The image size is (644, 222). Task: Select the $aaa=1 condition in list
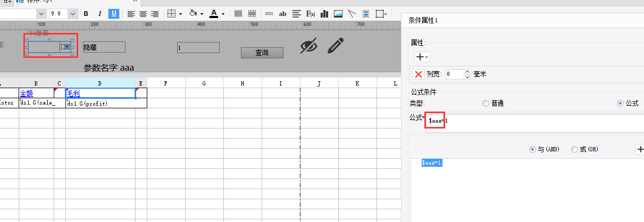point(432,163)
